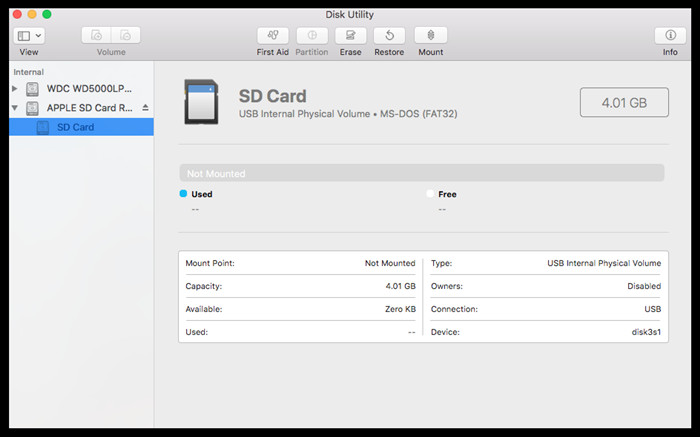Click the large SD card image
This screenshot has height=437, width=700.
click(x=201, y=102)
